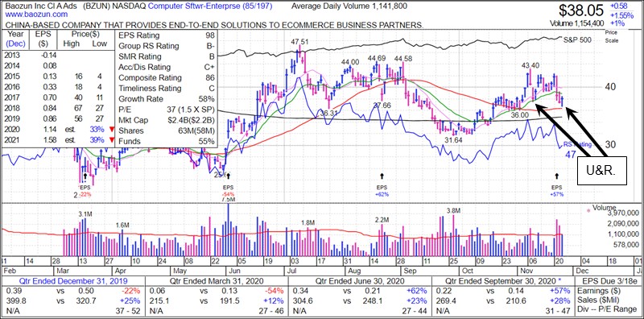644x319 pixels.
Task: Select the Mkt Cap $2.4B row
Action: 167,121
